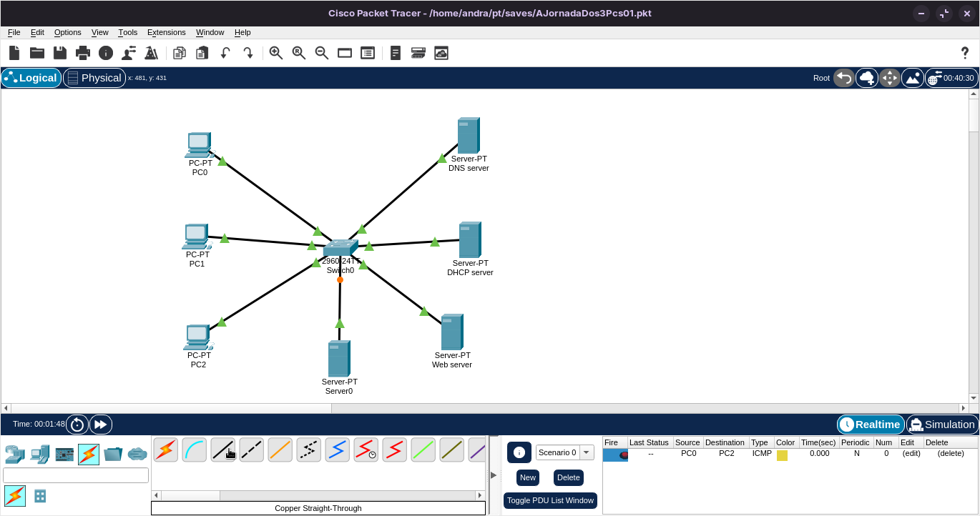Click the text document icon in toolbar
Viewport: 980px width, 516px height.
click(x=396, y=53)
